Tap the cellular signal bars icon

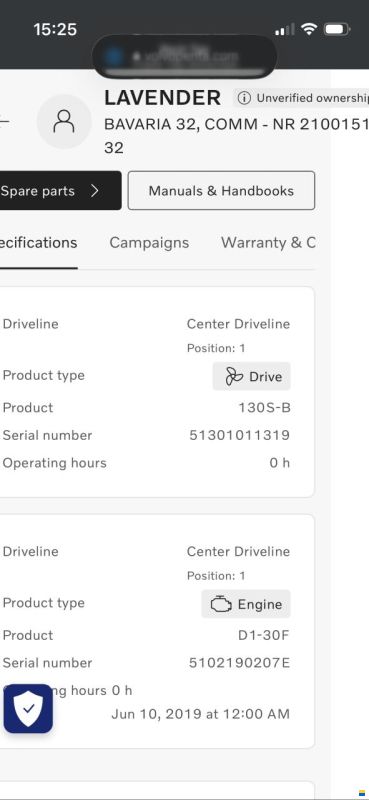(285, 30)
